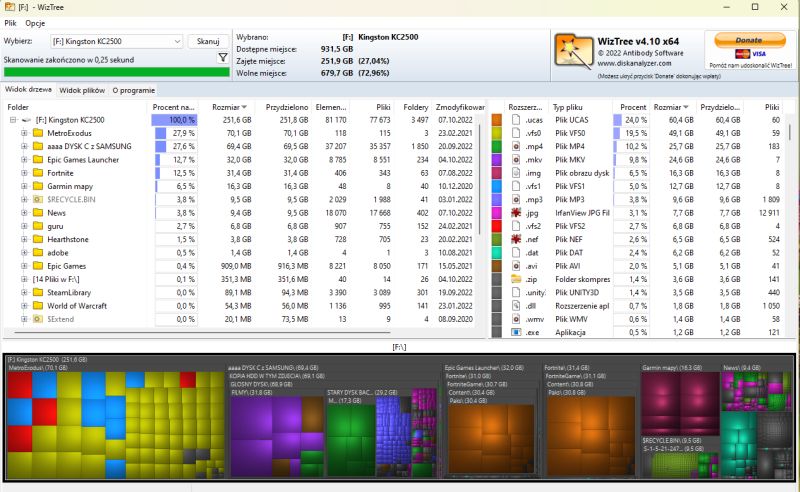Expand the Epic Games Launcher folder
Viewport: 800px width, 492px height.
[24, 160]
